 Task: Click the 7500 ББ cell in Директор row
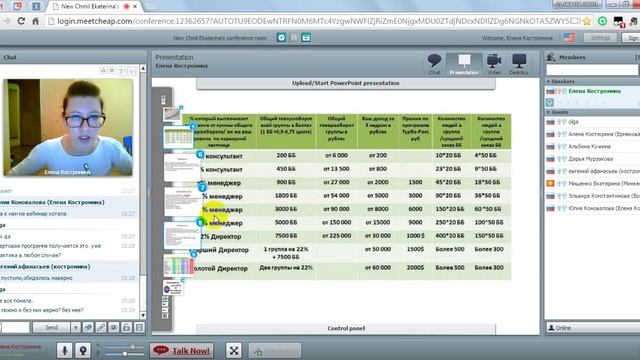click(286, 236)
